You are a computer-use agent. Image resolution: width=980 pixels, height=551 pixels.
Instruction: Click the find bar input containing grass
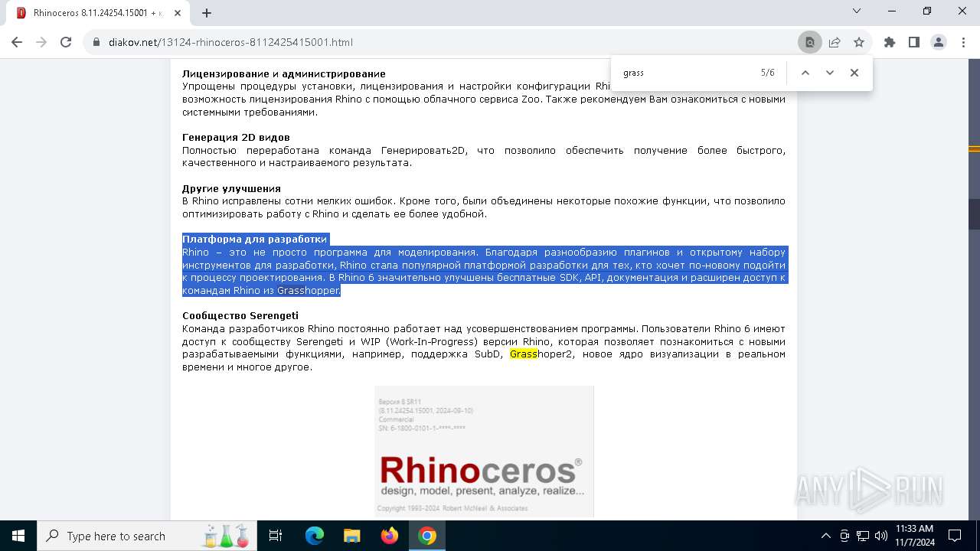(685, 73)
